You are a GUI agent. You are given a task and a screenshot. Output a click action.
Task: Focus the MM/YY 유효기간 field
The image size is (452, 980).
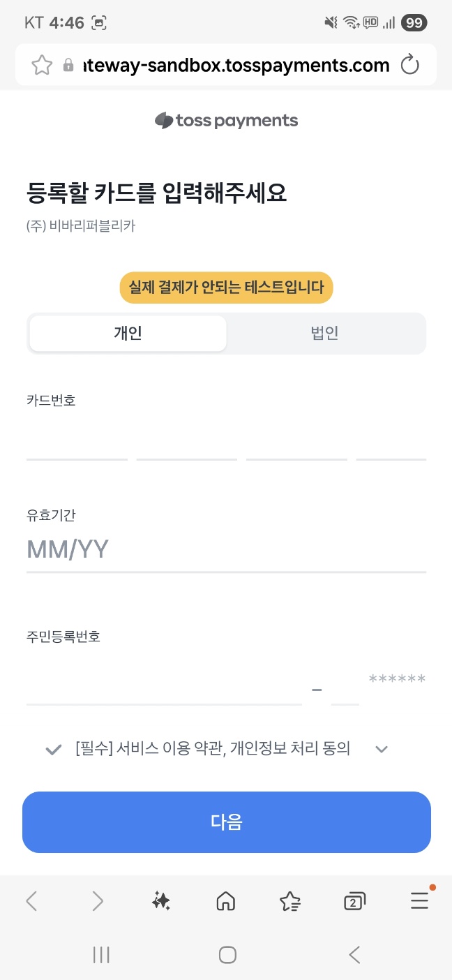(x=226, y=550)
